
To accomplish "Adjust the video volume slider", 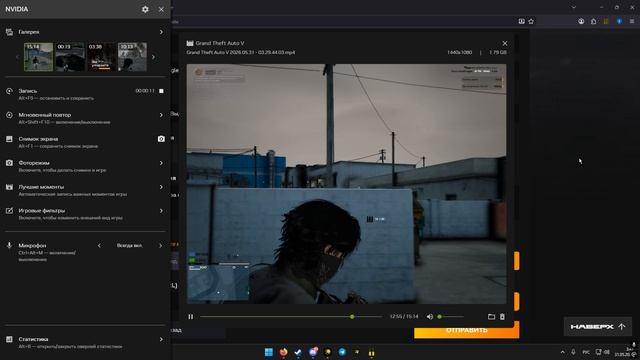I will (x=450, y=317).
